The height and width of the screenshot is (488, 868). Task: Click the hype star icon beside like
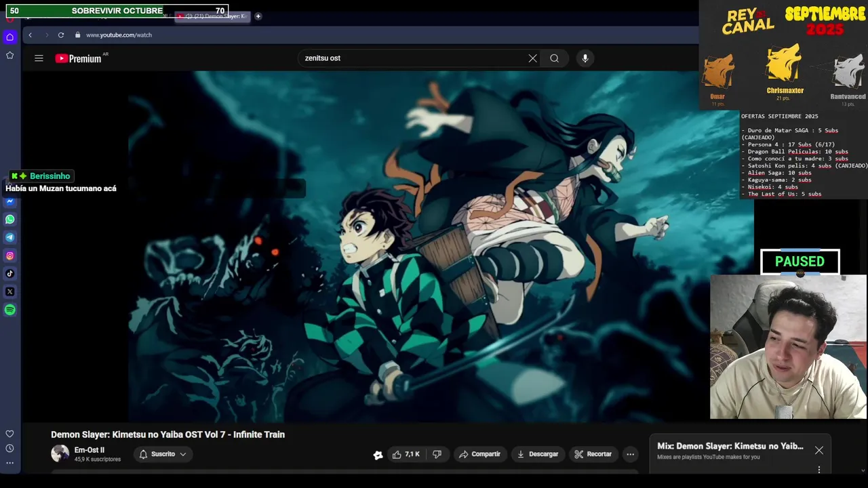coord(378,455)
